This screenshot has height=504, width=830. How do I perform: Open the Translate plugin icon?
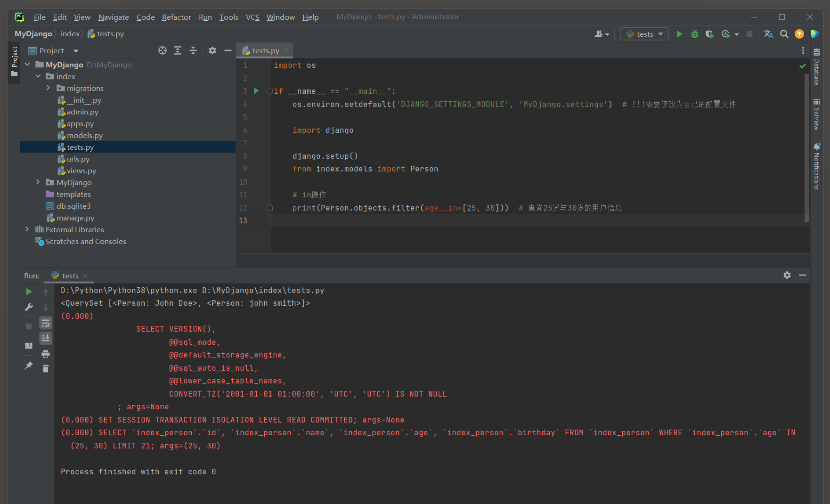768,34
